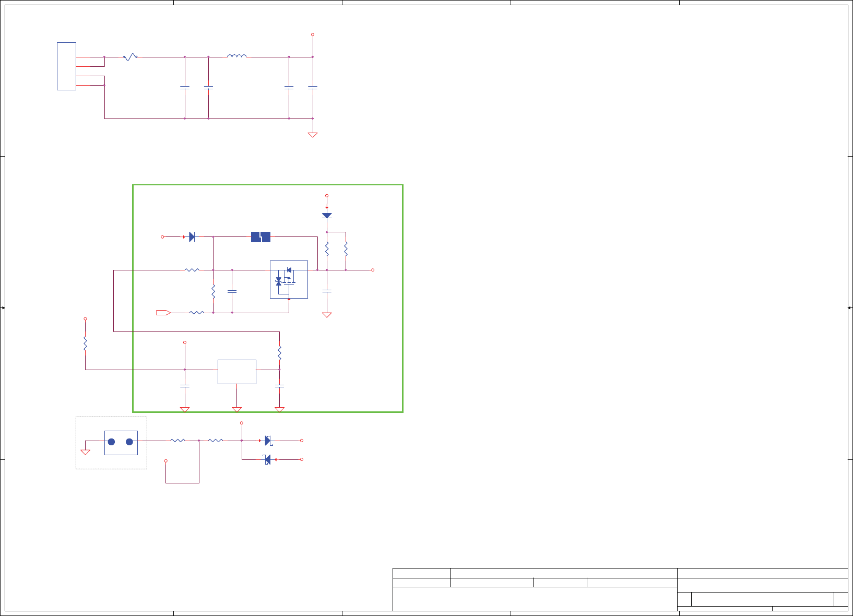Select the upper Schottky diode symbol
This screenshot has height=616, width=853.
(268, 441)
